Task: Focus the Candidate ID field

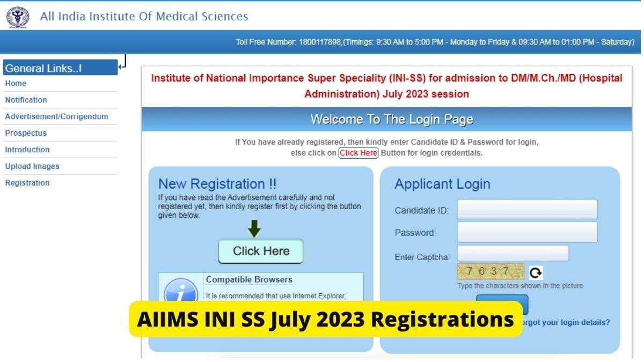Action: (x=527, y=210)
